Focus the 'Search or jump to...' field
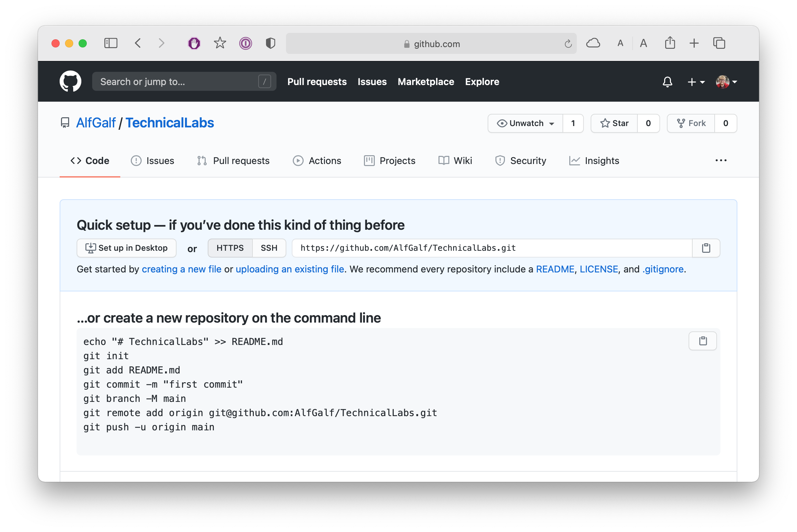Image resolution: width=797 pixels, height=532 pixels. click(x=184, y=81)
